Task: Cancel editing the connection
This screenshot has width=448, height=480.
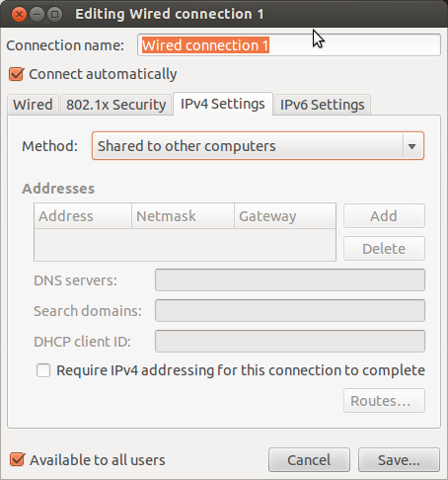Action: coord(309,460)
